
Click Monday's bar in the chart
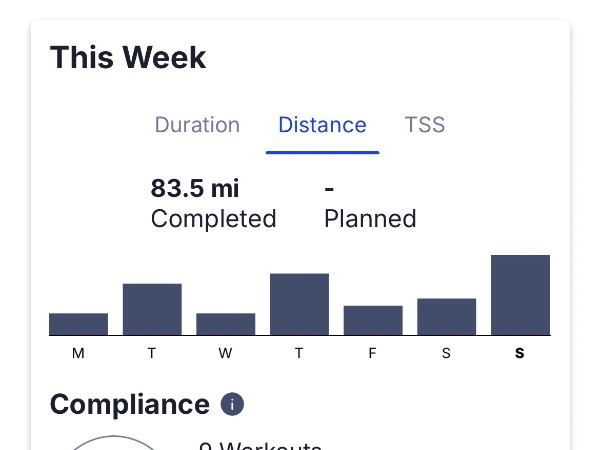(x=78, y=324)
